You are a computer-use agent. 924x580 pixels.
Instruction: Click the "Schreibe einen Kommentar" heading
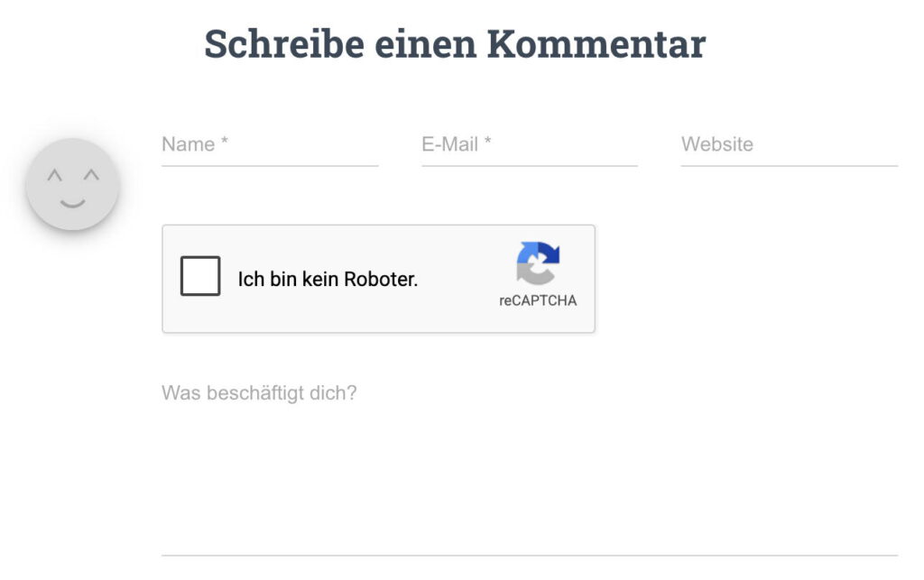455,43
